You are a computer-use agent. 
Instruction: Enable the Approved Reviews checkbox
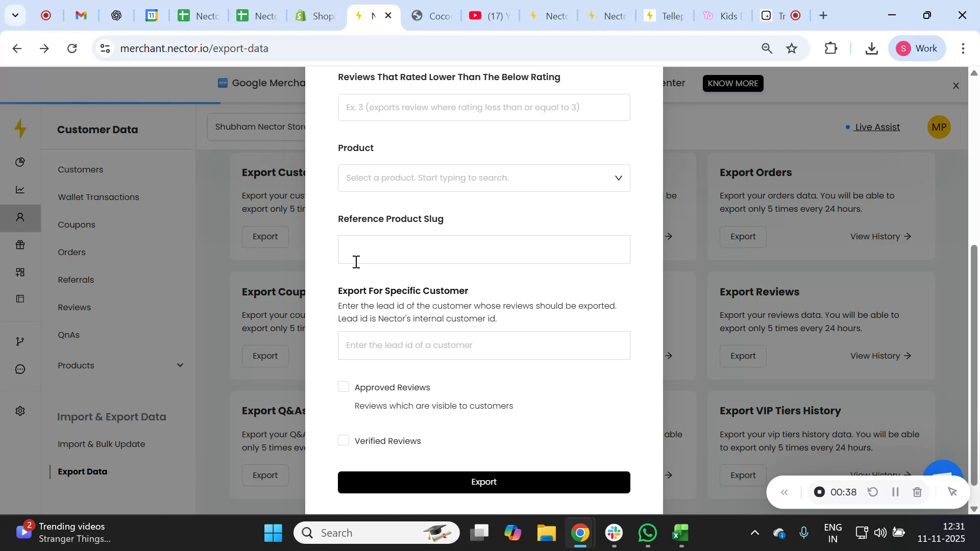(x=342, y=386)
